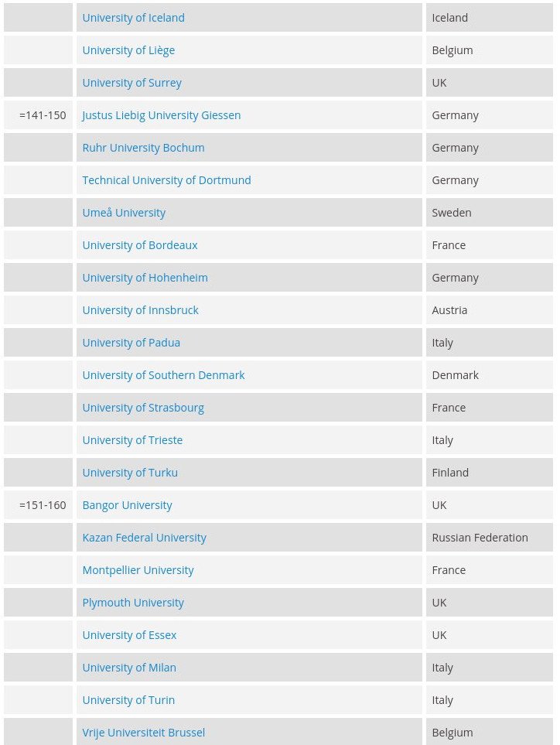Open the Plymouth University link
Image resolution: width=560 pixels, height=745 pixels.
(133, 603)
